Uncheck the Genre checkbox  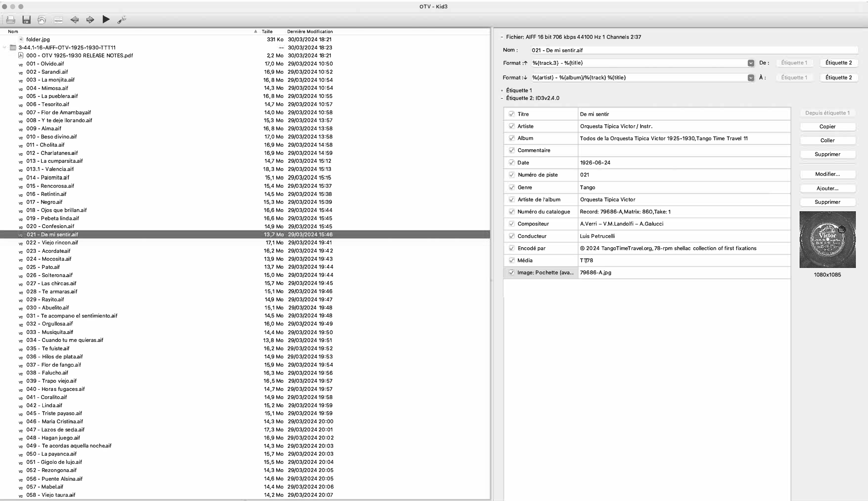point(512,187)
